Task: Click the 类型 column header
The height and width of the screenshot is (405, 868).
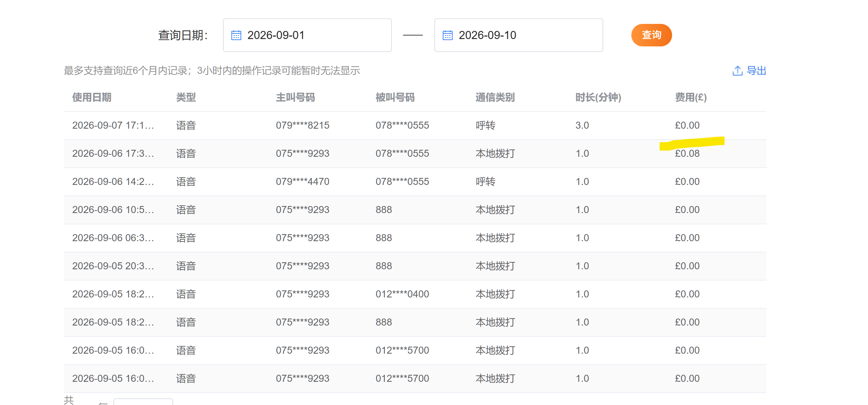Action: (x=186, y=97)
